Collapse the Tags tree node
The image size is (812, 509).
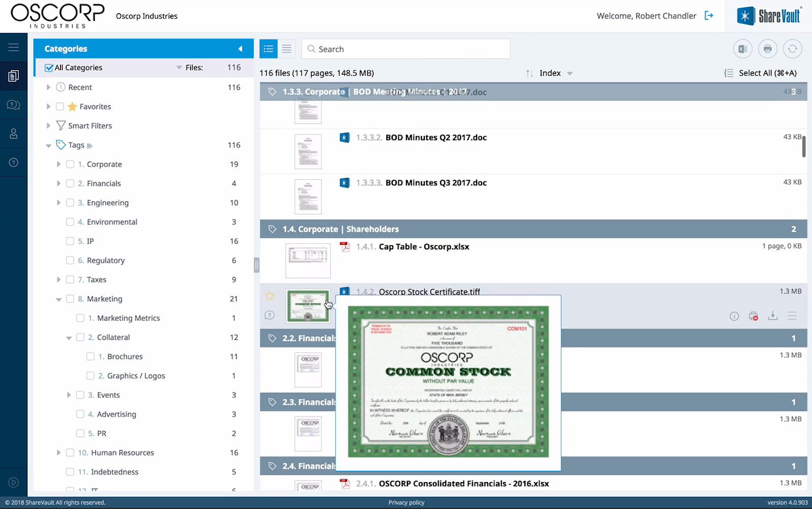coord(48,146)
